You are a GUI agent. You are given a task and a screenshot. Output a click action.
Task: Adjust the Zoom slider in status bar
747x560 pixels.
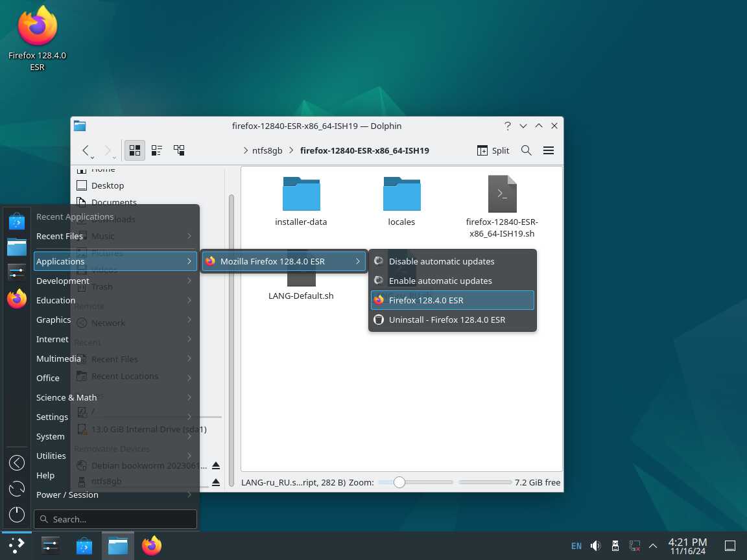click(x=399, y=482)
